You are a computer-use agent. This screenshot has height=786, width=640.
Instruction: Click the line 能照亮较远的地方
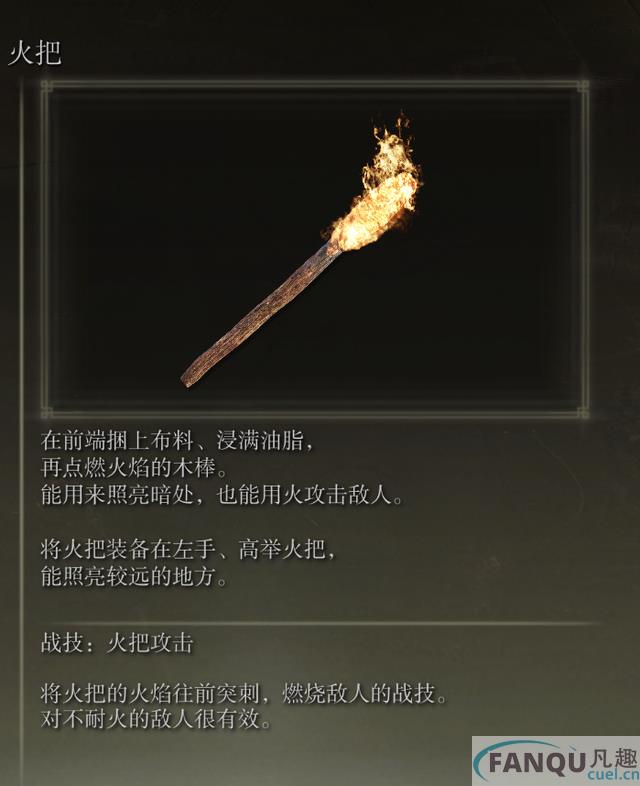click(x=134, y=576)
